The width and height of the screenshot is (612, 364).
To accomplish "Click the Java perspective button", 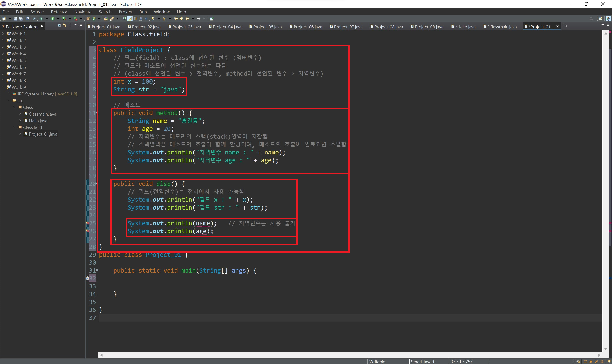I will coord(608,19).
